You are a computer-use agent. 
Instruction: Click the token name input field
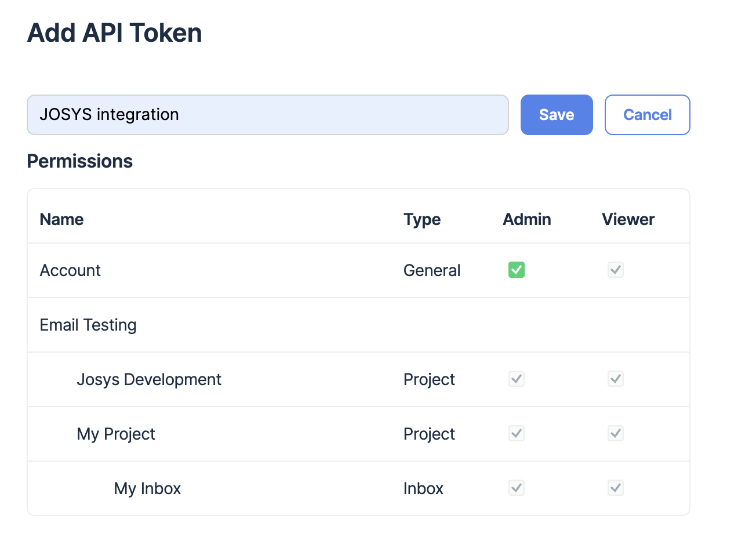[267, 115]
